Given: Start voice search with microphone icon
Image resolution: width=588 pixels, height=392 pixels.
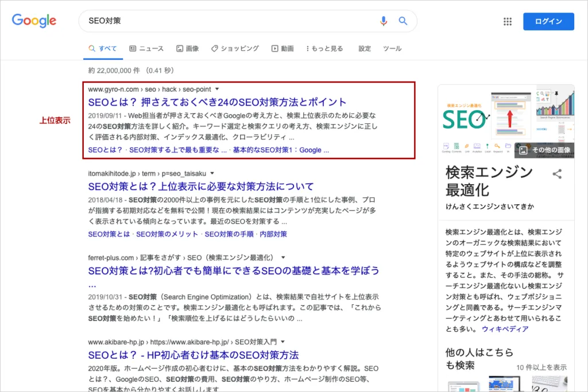Looking at the screenshot, I should pos(383,21).
